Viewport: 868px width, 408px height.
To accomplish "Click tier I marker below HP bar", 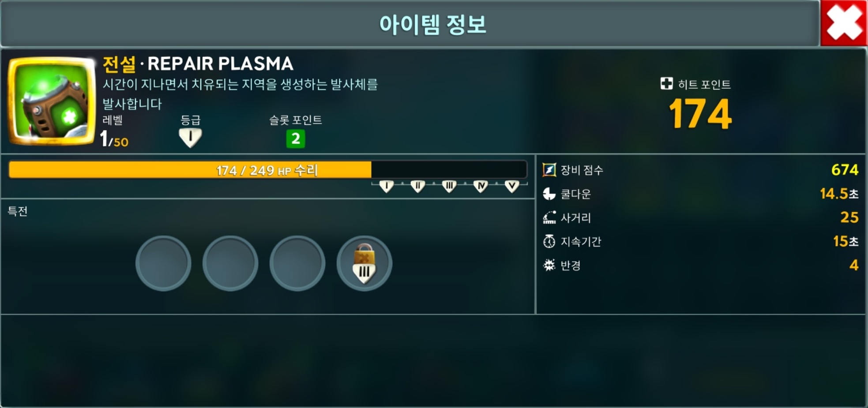I will pyautogui.click(x=387, y=187).
